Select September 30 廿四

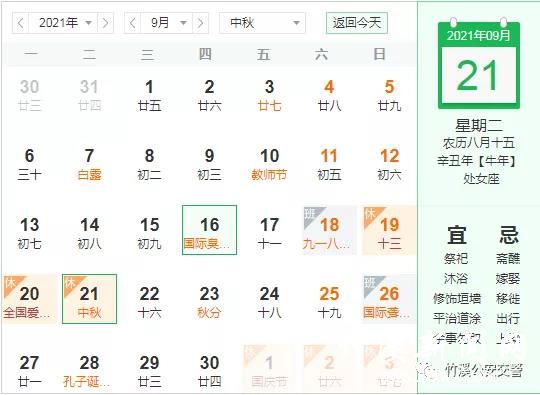pos(209,371)
